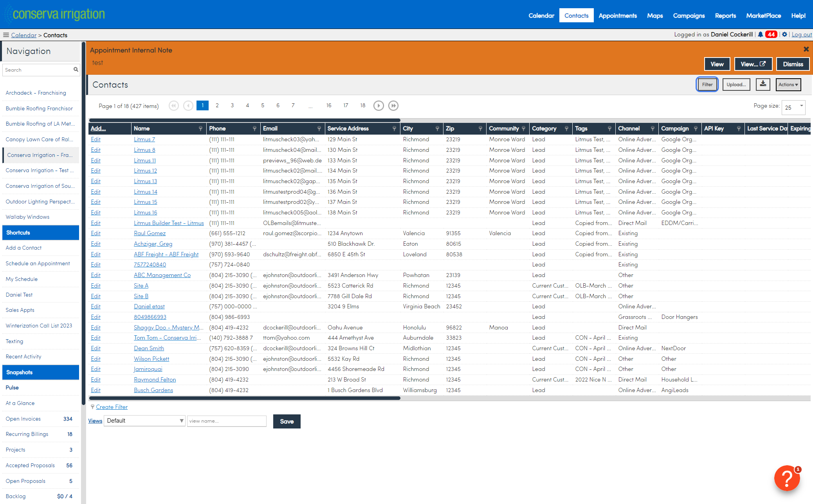Click the search magnifier icon in Navigation
The image size is (813, 504).
pos(76,70)
